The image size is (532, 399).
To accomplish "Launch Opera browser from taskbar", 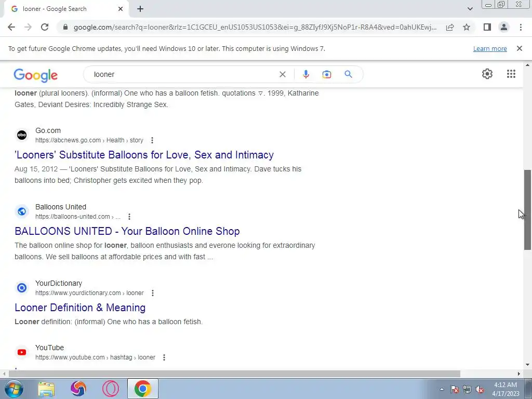I will pyautogui.click(x=110, y=389).
